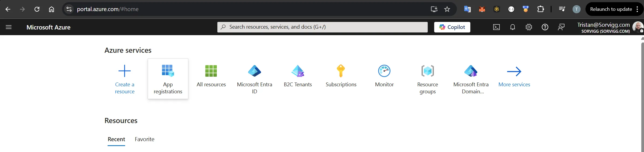644x152 pixels.
Task: Click the More services arrow
Action: coord(514,71)
